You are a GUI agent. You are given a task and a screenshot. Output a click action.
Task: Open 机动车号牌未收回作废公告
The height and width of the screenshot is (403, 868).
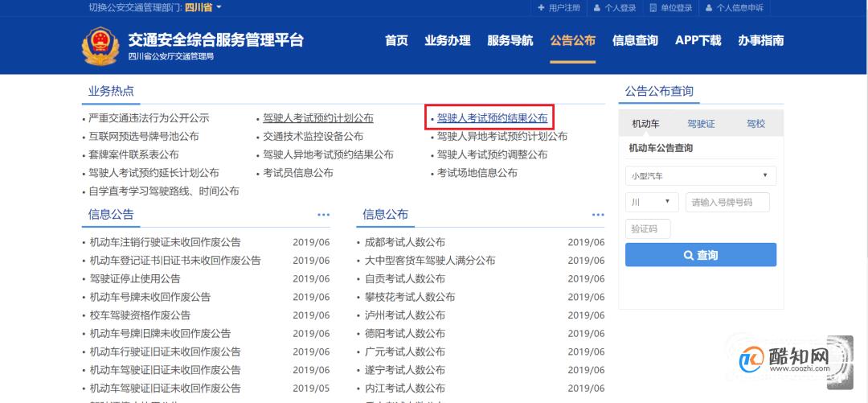click(150, 297)
